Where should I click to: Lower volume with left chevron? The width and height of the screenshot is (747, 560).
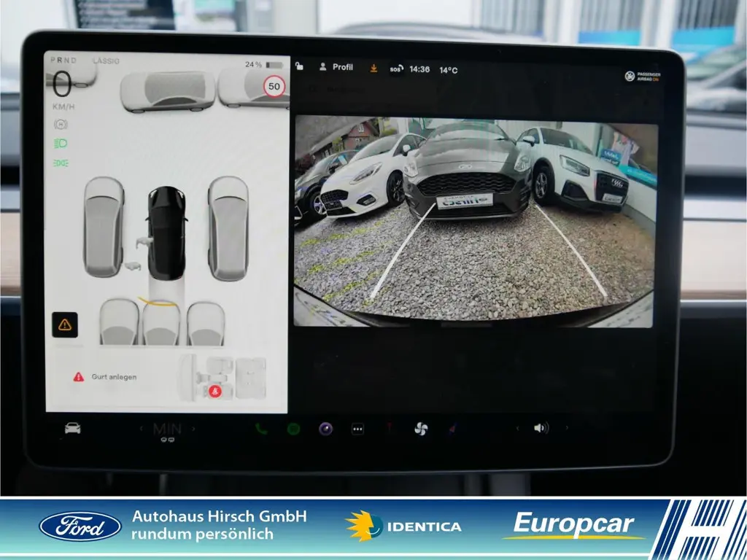coord(518,429)
